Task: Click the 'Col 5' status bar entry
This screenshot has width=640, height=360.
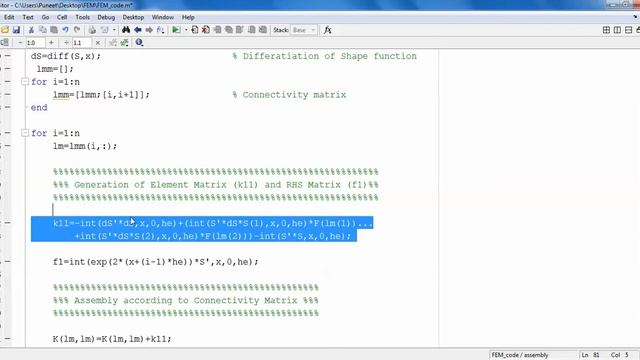Action: click(620, 355)
